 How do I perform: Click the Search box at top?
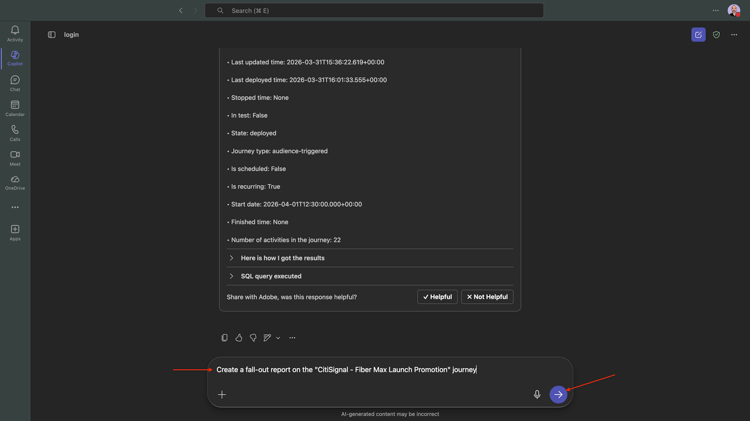click(374, 11)
